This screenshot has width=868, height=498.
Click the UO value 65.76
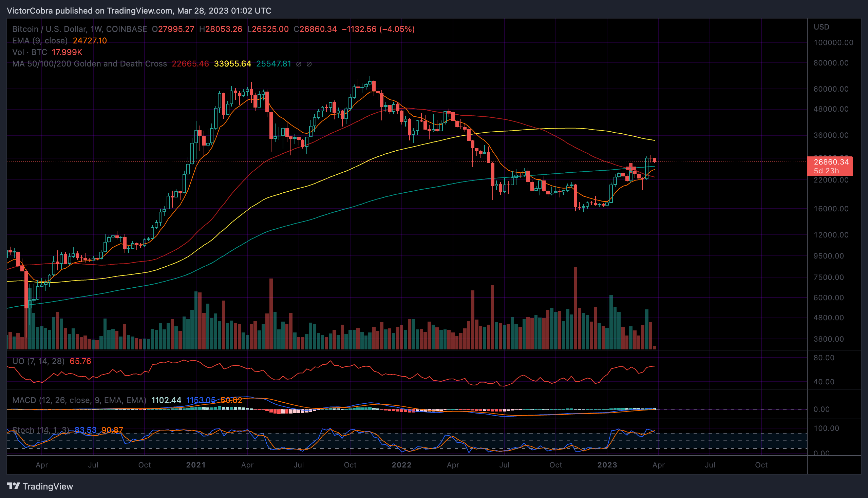pos(80,361)
